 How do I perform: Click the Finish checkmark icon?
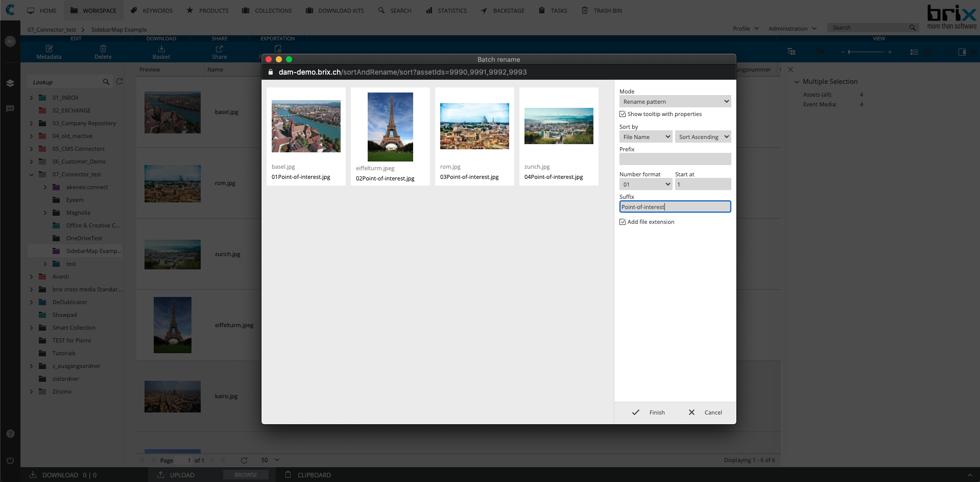pos(636,412)
